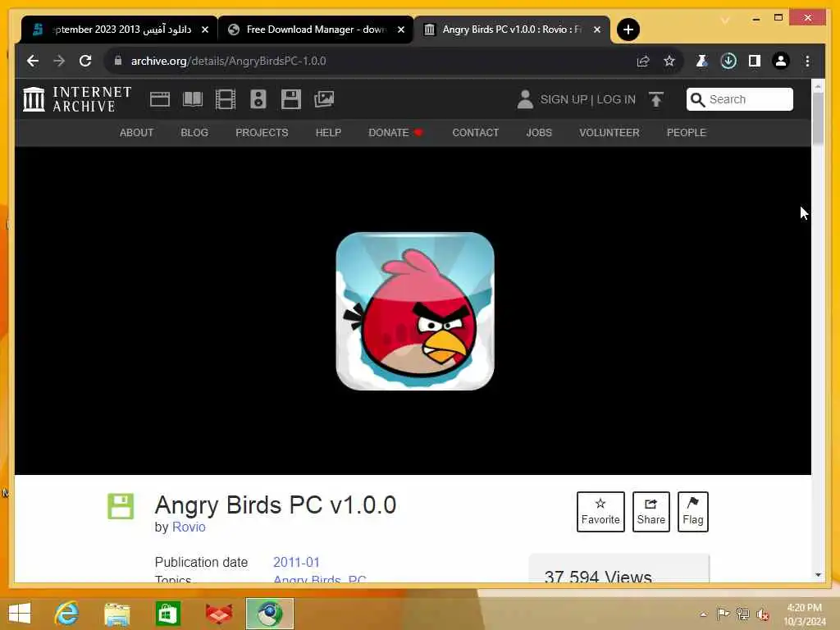Open the HELP menu item

pos(328,132)
